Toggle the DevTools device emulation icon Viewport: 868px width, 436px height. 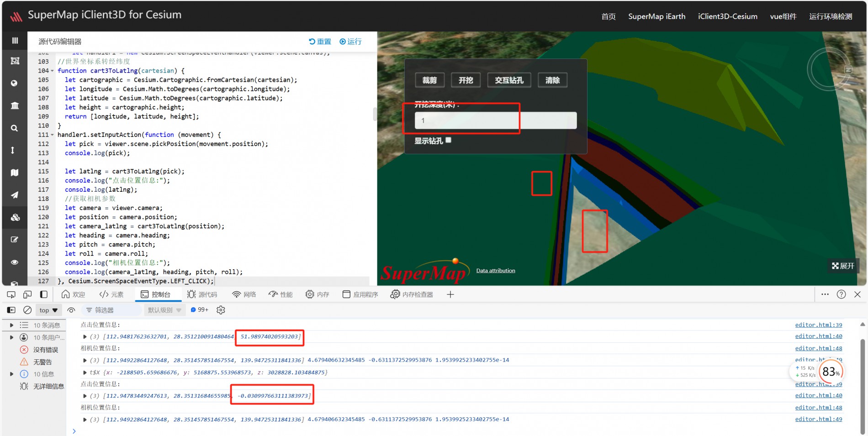pyautogui.click(x=27, y=294)
